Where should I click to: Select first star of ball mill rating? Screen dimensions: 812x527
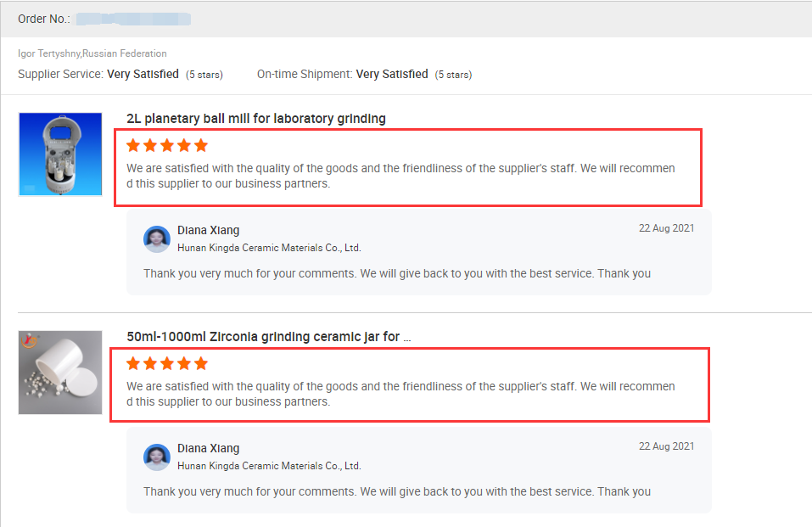tap(133, 146)
